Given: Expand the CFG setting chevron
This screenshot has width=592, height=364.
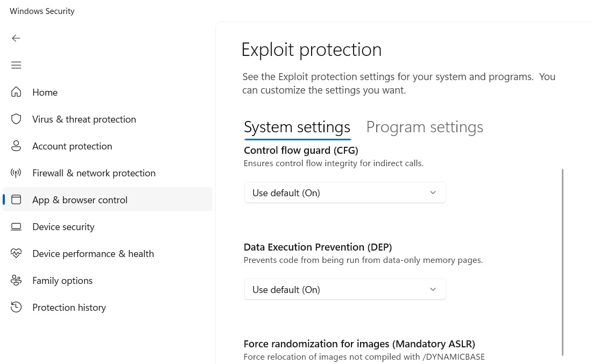Looking at the screenshot, I should pyautogui.click(x=433, y=192).
